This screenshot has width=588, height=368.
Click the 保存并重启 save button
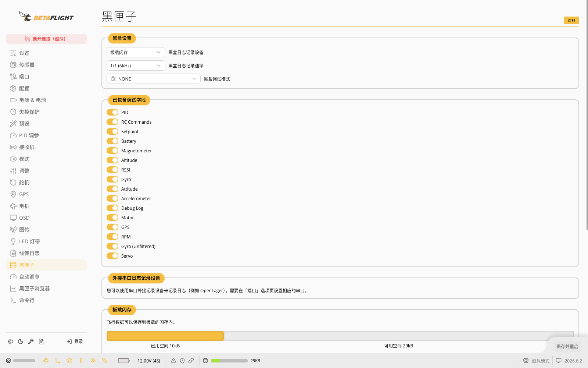coord(567,346)
